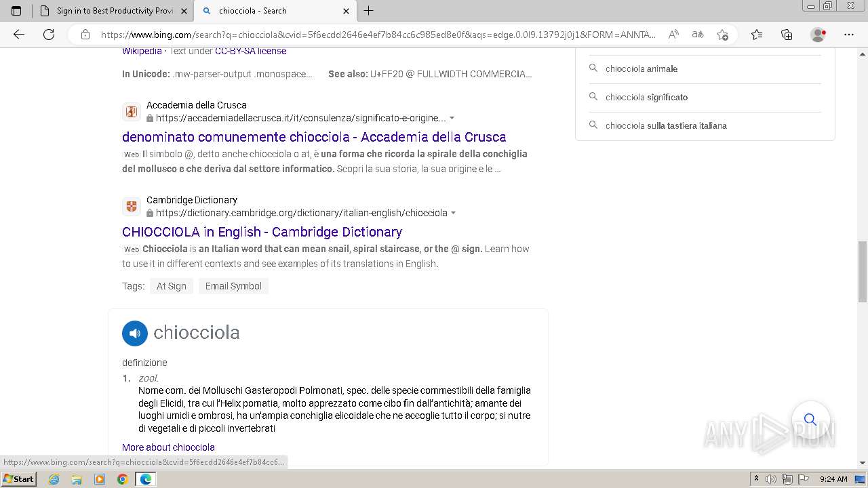Image resolution: width=868 pixels, height=488 pixels.
Task: Open Read aloud in address bar
Action: (673, 35)
